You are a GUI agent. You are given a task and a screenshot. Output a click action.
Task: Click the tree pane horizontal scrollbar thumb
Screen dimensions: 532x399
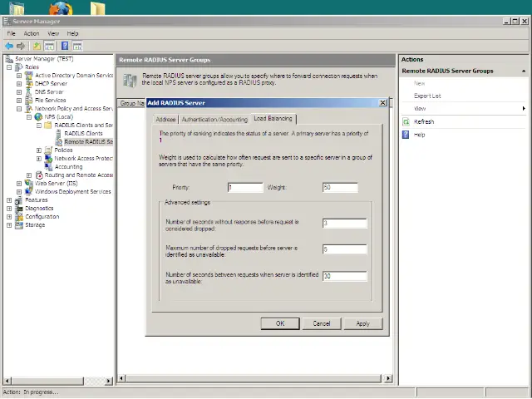[x=47, y=381]
